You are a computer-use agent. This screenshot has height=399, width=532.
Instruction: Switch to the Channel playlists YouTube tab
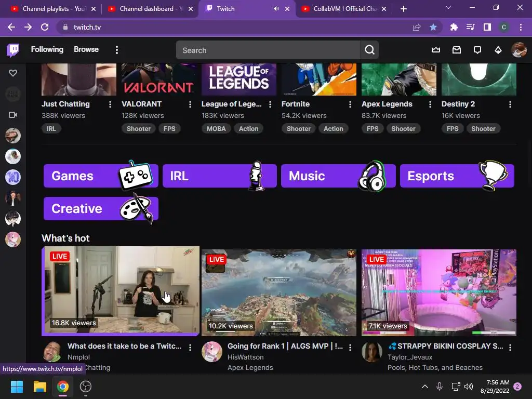coord(52,9)
